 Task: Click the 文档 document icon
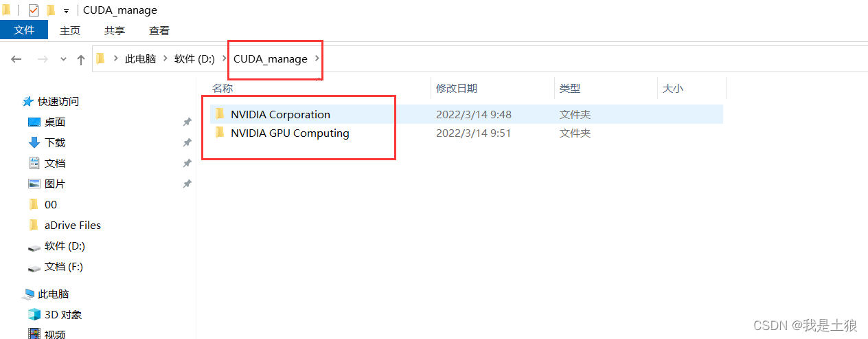(34, 163)
